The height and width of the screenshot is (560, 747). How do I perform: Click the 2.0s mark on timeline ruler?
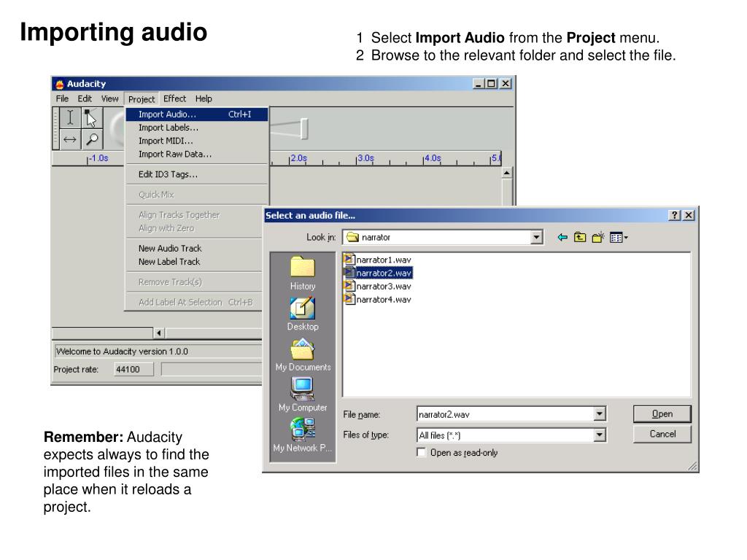[x=298, y=158]
